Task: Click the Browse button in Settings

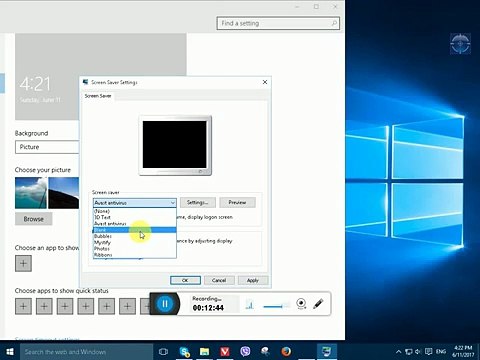Action: click(33, 219)
